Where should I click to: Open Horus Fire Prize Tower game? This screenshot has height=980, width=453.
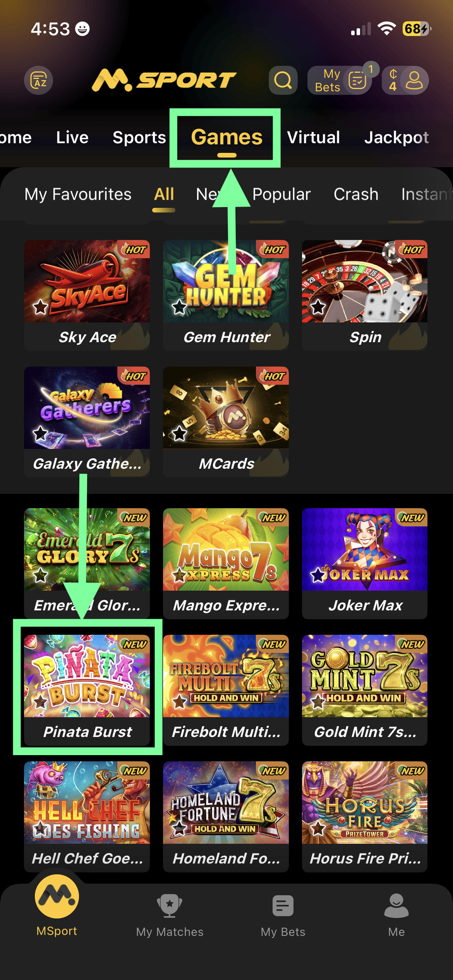[x=365, y=817]
